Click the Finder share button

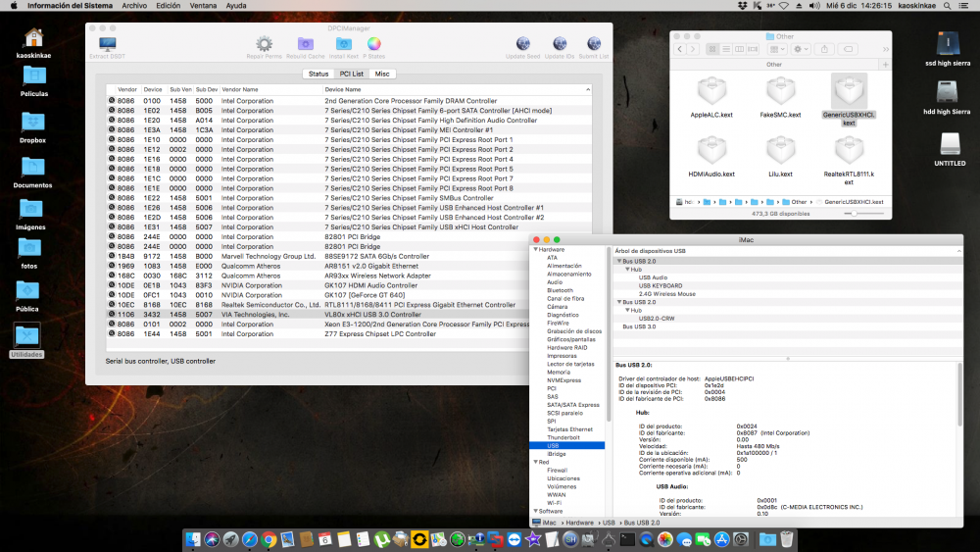(824, 49)
